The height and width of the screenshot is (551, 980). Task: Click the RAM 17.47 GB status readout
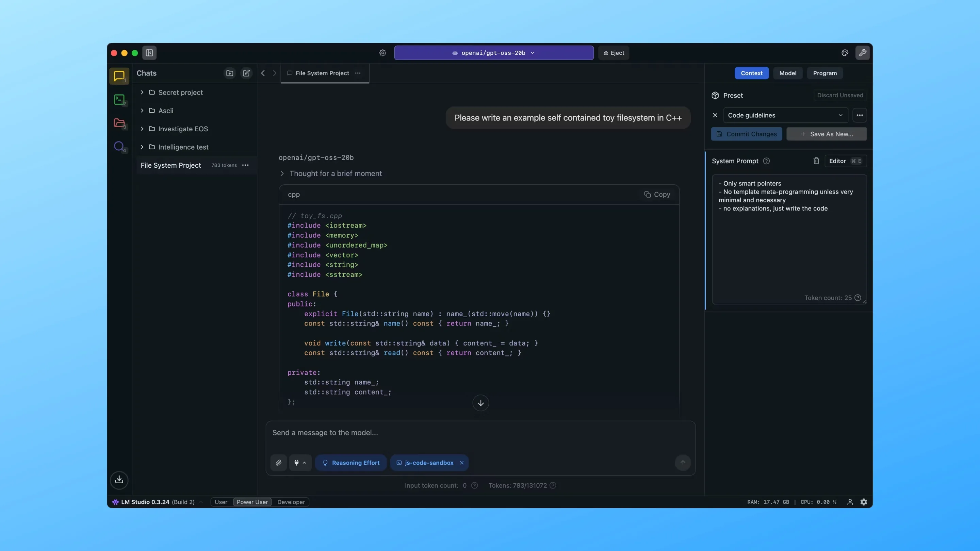pos(768,502)
